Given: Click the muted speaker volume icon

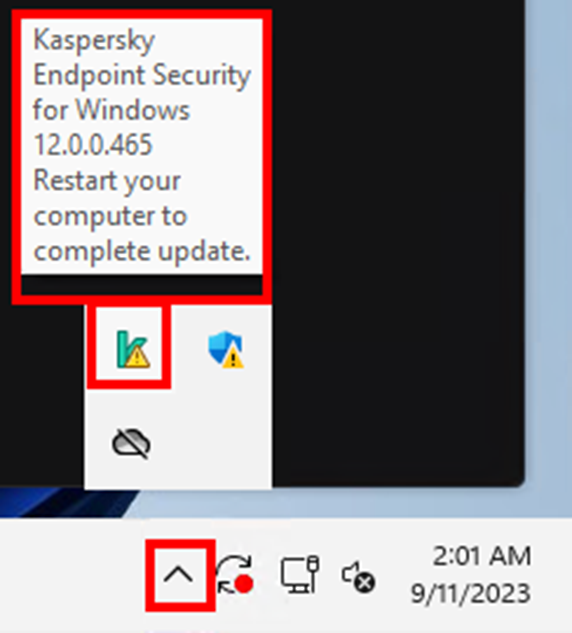Looking at the screenshot, I should [x=358, y=576].
